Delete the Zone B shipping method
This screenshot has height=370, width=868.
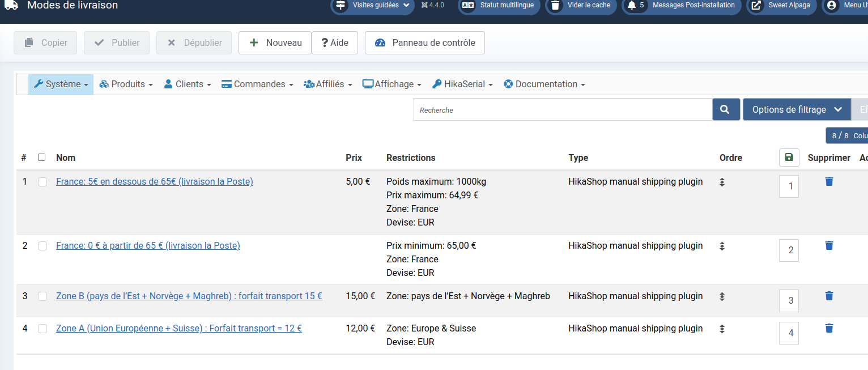pos(829,296)
